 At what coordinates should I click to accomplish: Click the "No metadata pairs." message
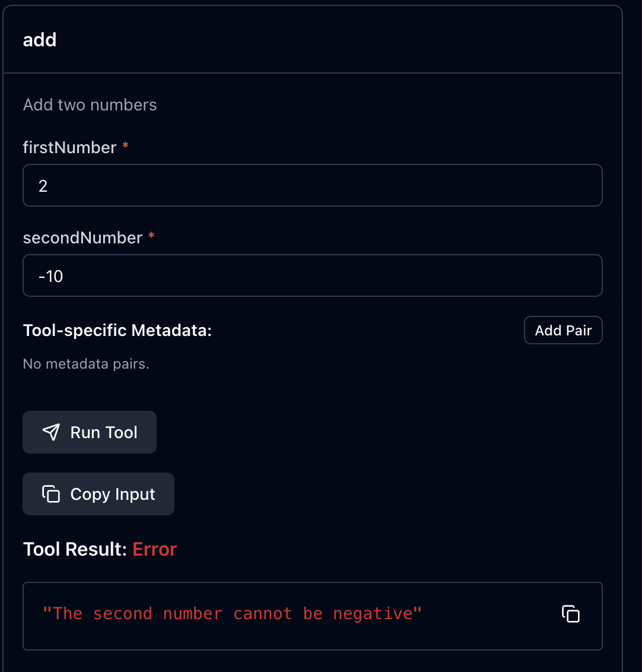click(86, 363)
